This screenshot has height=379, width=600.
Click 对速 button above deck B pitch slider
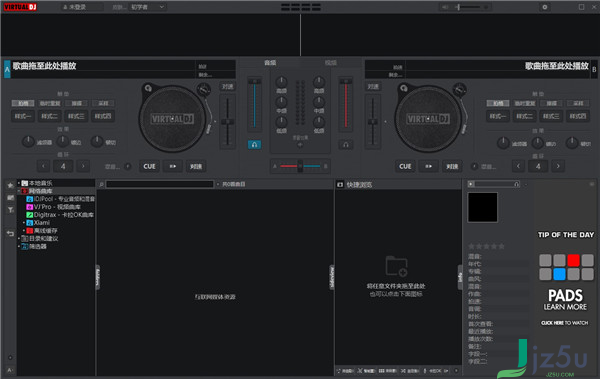pos(373,87)
